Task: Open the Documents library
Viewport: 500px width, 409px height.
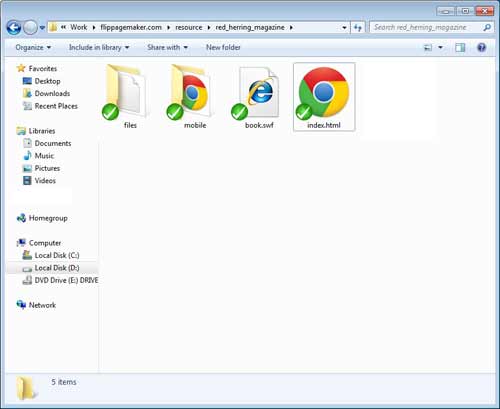Action: point(53,143)
